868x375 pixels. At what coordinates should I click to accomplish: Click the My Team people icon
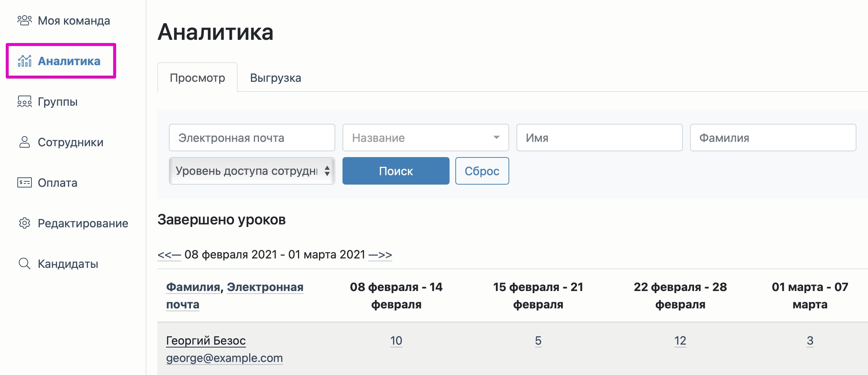[x=24, y=21]
